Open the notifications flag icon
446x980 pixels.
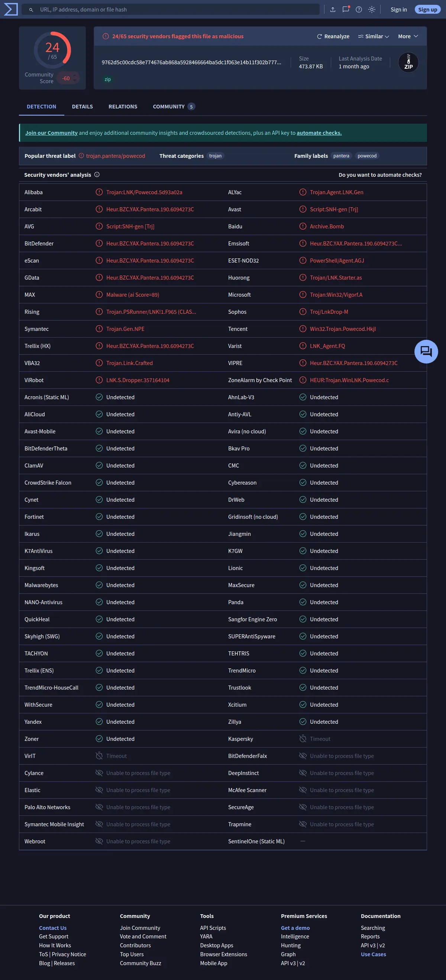(346, 10)
